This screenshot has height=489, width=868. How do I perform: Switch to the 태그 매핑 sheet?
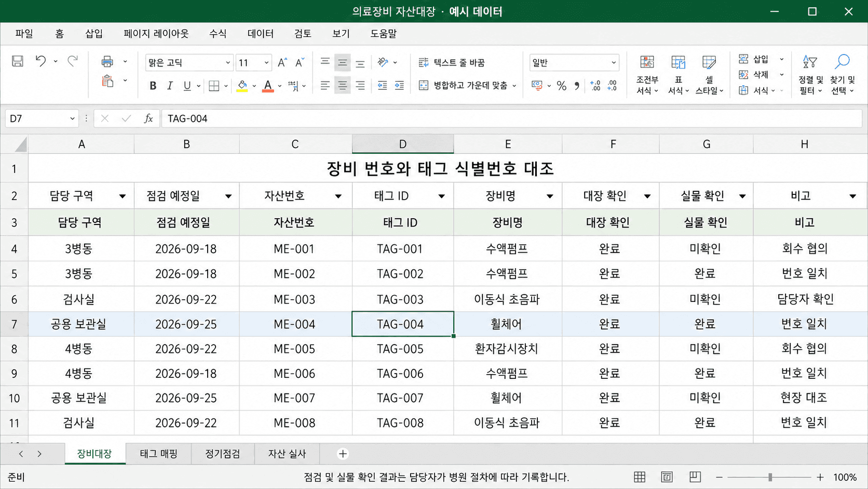[x=158, y=454]
